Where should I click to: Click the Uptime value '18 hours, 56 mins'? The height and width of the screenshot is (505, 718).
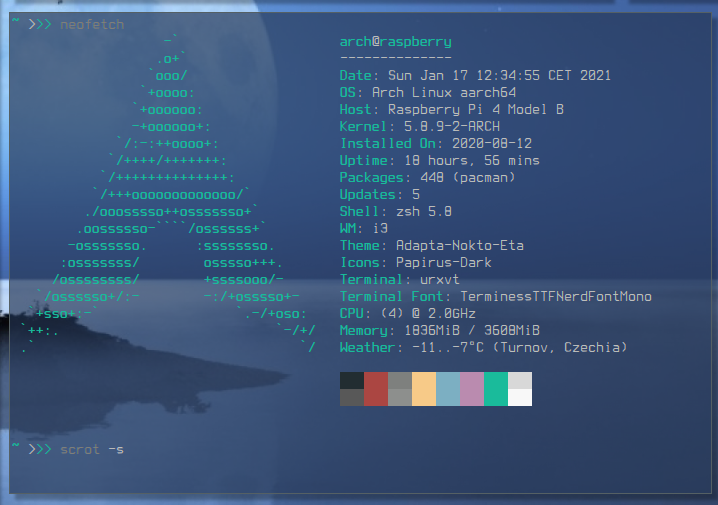click(472, 160)
